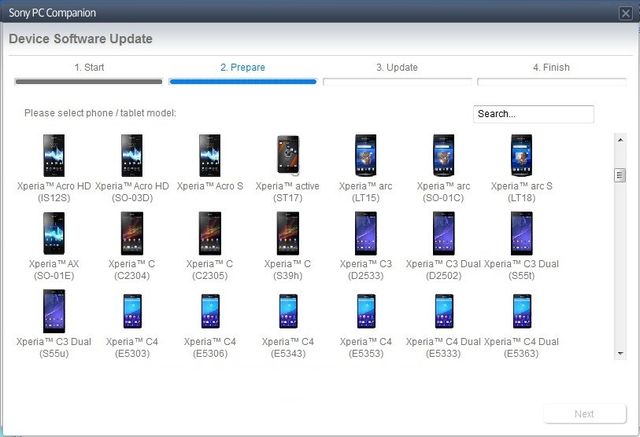Pick the Xperia active (ST17) phone image

[x=288, y=155]
